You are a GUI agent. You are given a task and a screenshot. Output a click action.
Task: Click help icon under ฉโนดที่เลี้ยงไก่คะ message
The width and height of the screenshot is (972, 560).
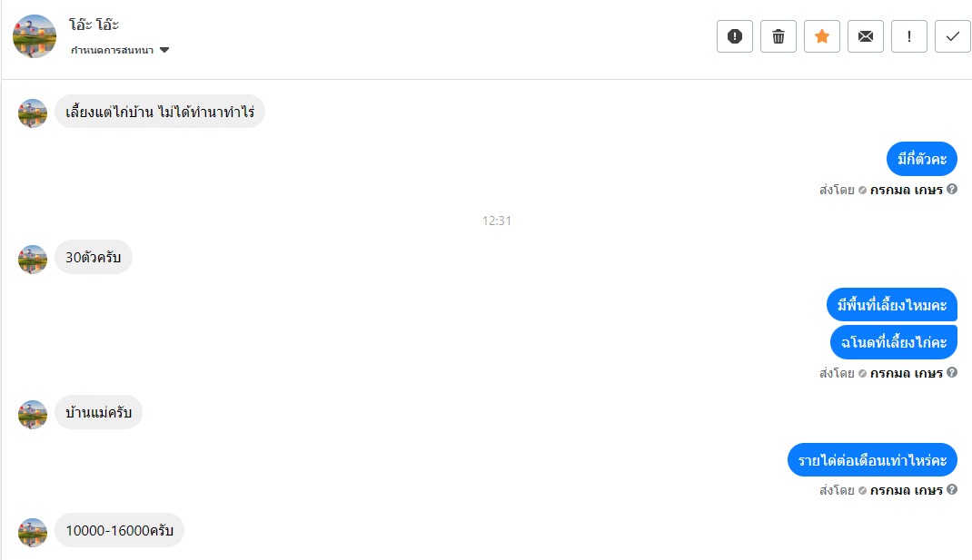952,372
